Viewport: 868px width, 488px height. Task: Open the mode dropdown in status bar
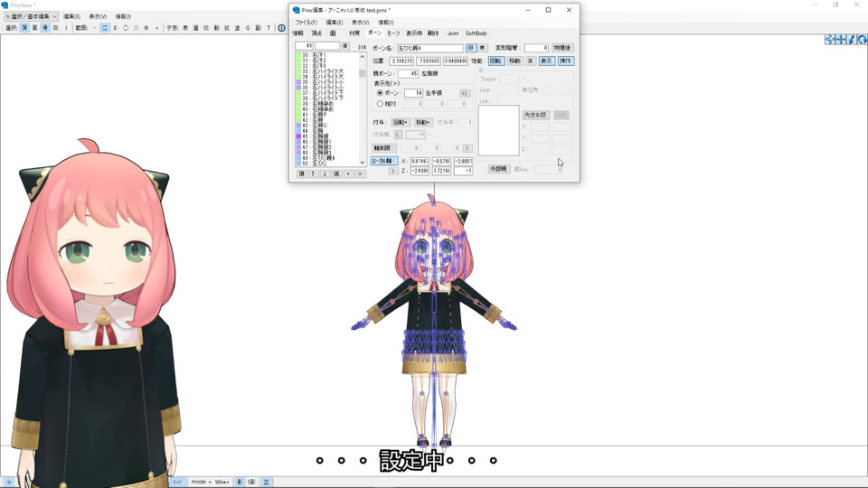(201, 482)
